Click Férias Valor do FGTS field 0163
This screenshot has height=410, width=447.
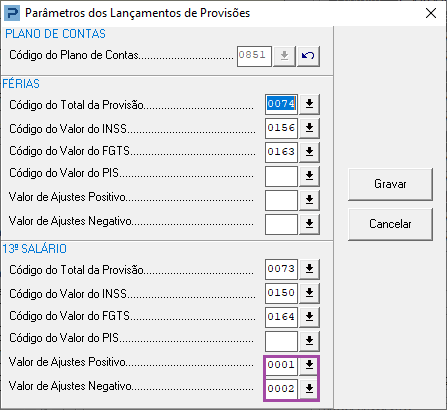[281, 152]
